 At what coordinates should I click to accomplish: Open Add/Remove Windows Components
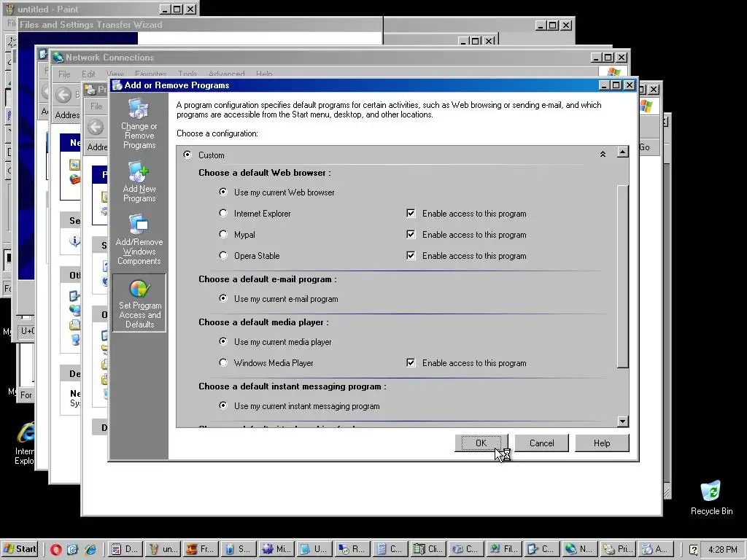coord(139,239)
